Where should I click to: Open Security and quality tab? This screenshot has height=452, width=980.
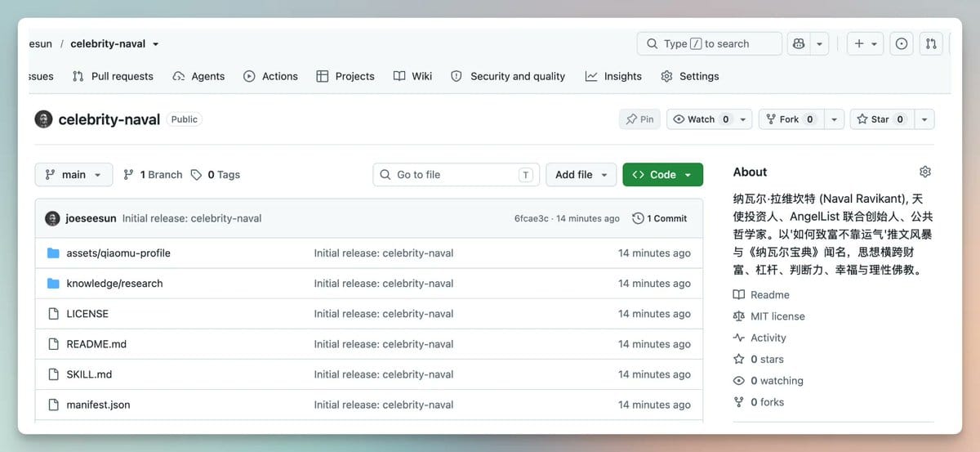coord(508,76)
